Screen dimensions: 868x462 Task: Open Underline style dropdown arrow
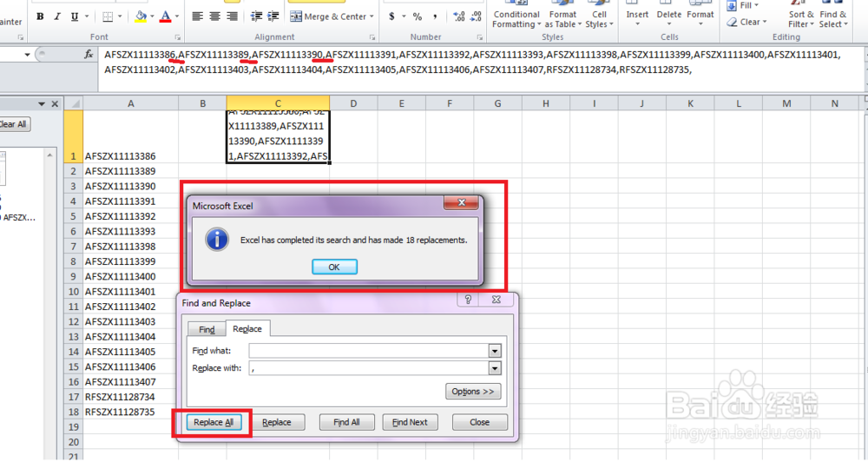coord(87,16)
